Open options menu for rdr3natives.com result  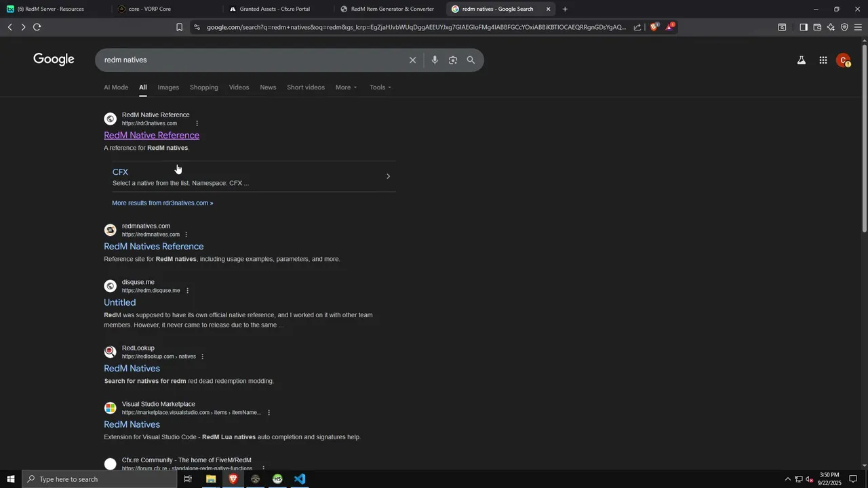tap(197, 123)
